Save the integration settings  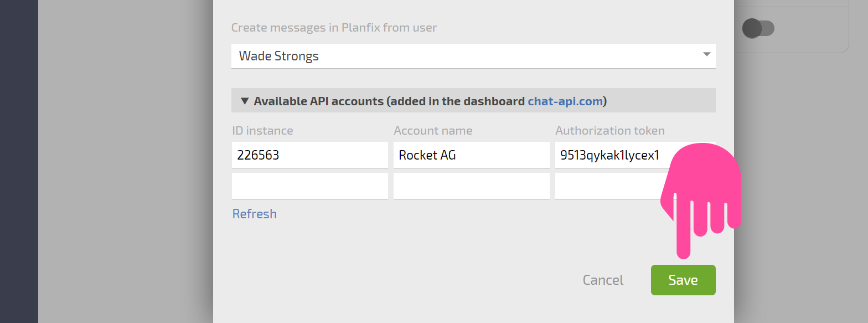click(x=683, y=280)
